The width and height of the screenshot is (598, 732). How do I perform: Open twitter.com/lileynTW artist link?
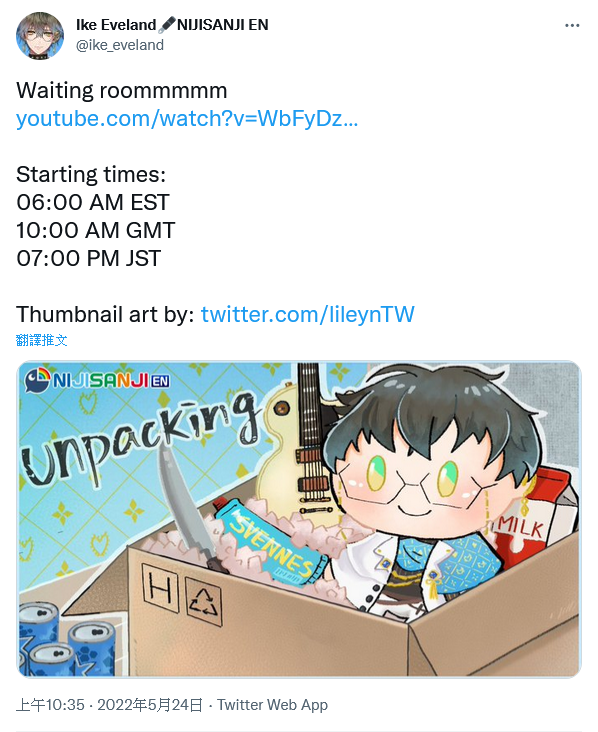[308, 314]
